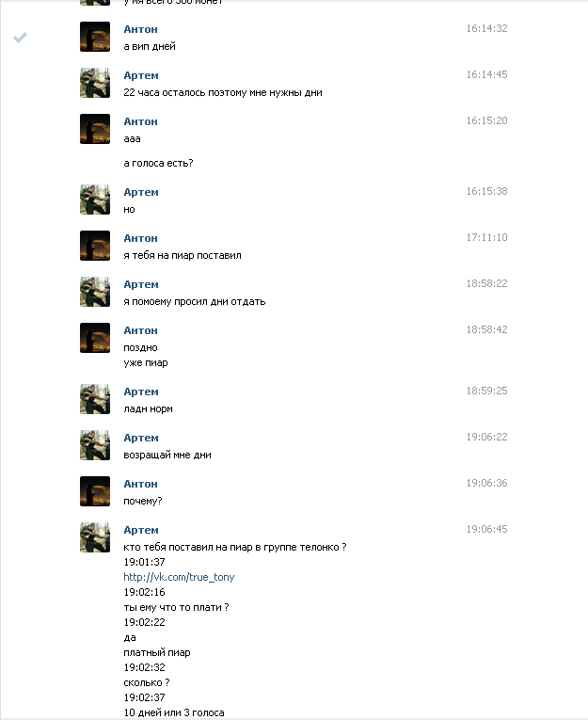Image resolution: width=588 pixels, height=720 pixels.
Task: Open Артем's profile name at the 16:15:38 message
Action: (x=141, y=192)
